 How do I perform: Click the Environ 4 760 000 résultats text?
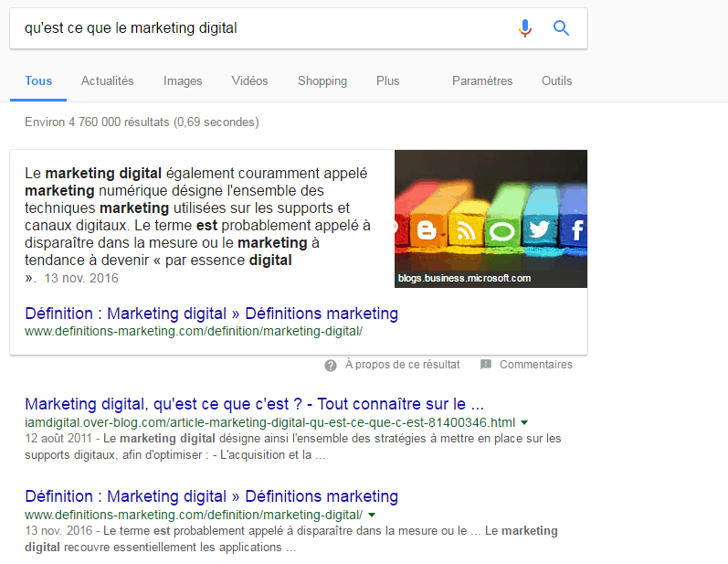point(142,122)
